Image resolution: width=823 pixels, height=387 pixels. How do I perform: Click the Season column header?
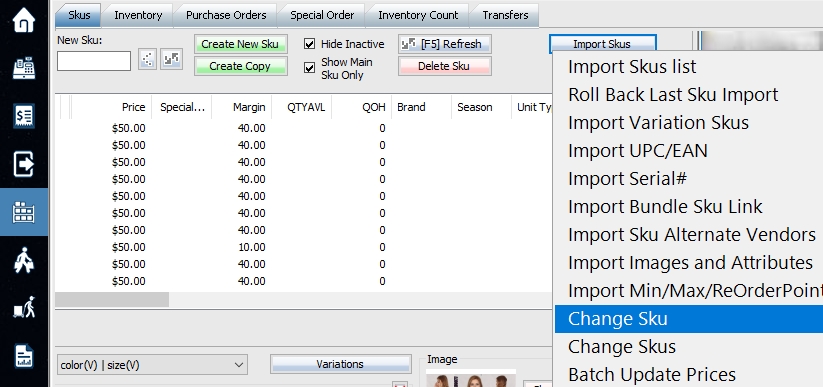click(481, 107)
